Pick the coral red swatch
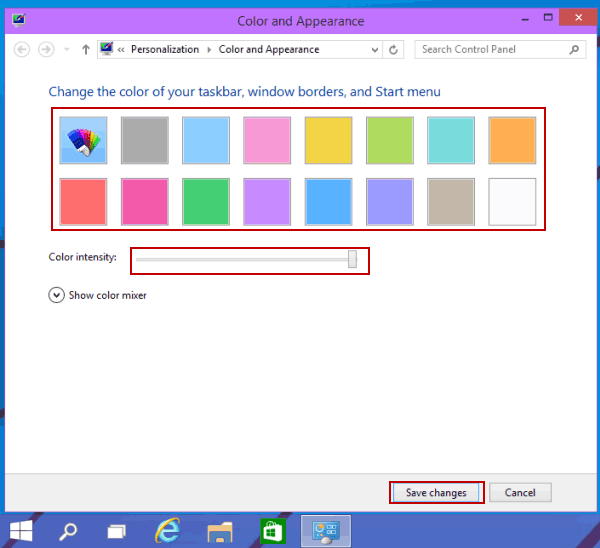The image size is (600, 548). tap(83, 202)
